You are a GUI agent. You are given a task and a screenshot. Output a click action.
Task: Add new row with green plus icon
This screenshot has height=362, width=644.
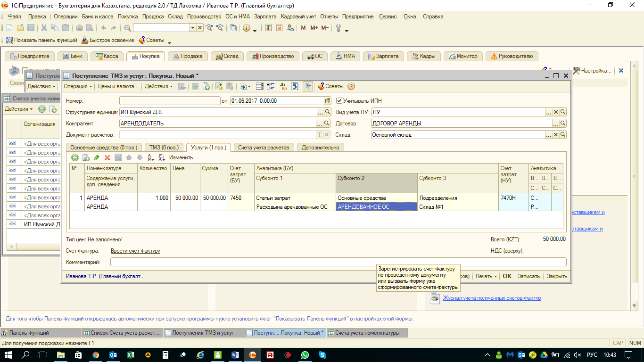pyautogui.click(x=75, y=157)
